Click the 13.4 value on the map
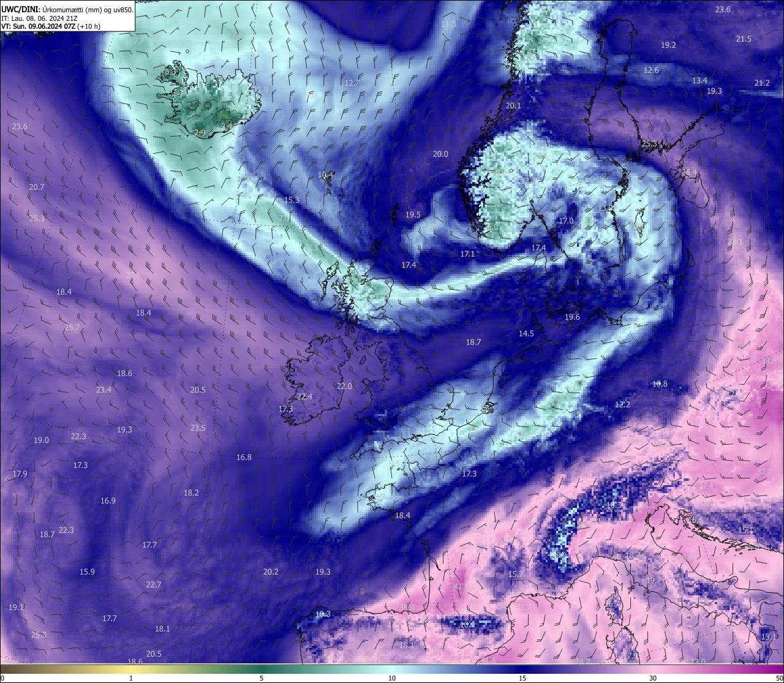Screen dimensions: 784x683 click(699, 80)
